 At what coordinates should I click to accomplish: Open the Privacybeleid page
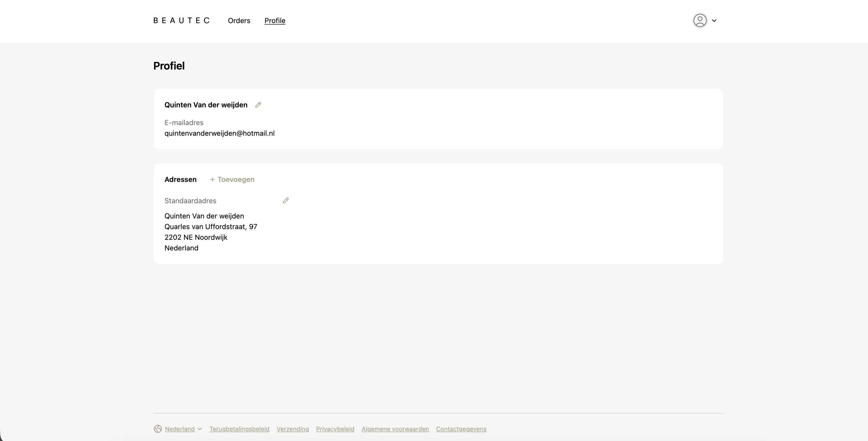(335, 429)
